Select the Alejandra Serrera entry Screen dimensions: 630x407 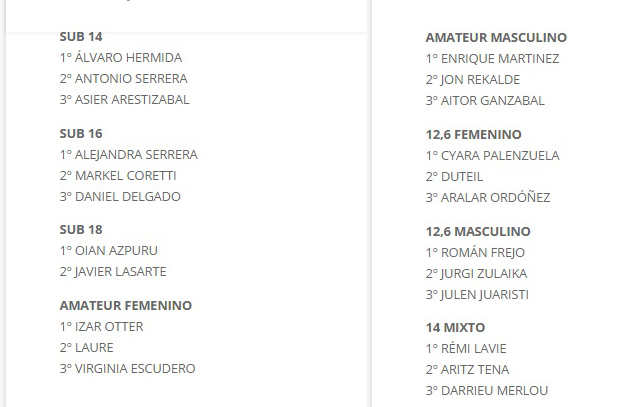[129, 155]
